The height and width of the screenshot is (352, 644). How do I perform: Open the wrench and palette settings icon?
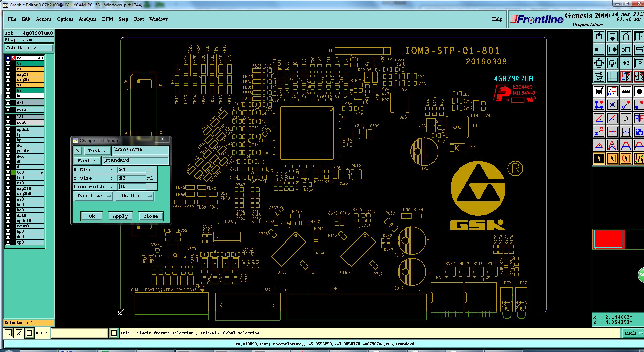[x=599, y=77]
